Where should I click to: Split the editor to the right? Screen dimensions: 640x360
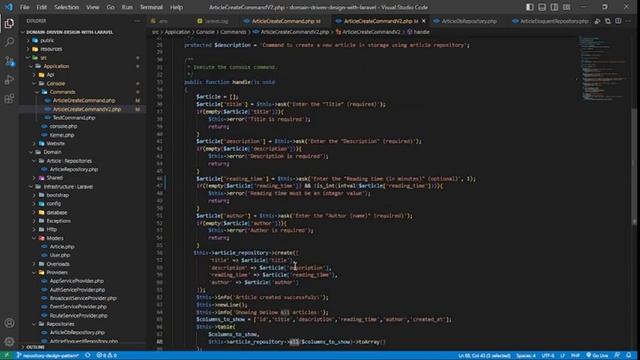[618, 21]
